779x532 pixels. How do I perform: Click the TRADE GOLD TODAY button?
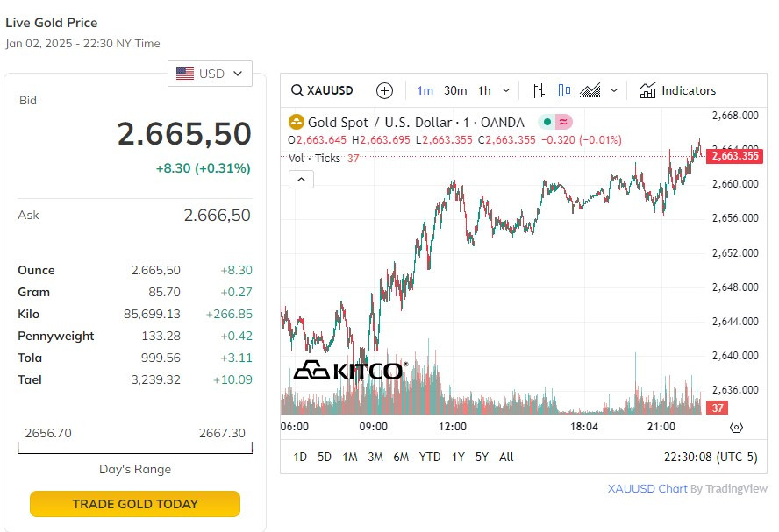[x=135, y=504]
